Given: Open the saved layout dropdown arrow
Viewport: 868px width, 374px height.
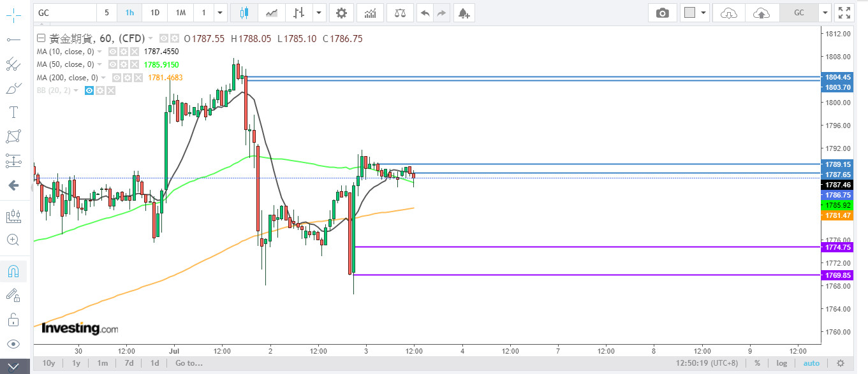Looking at the screenshot, I should click(826, 13).
